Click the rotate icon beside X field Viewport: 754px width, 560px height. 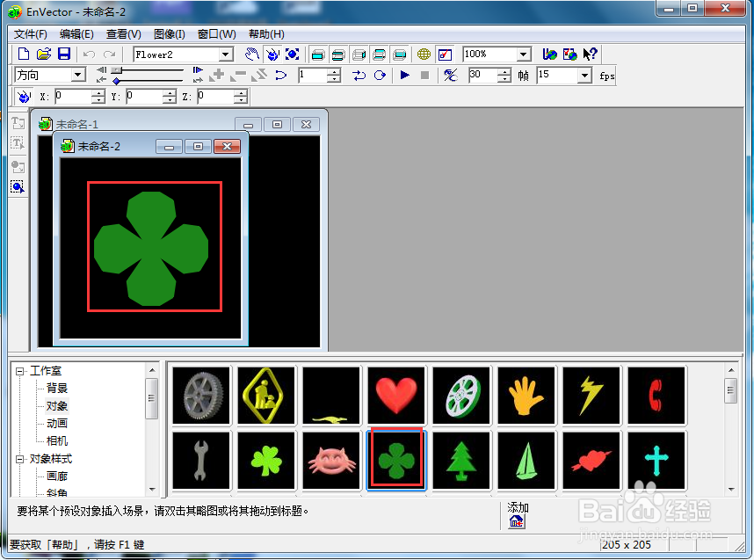point(24,97)
